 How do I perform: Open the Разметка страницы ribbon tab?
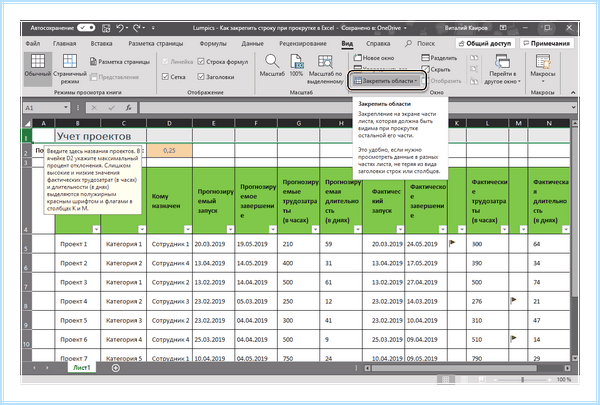point(155,43)
